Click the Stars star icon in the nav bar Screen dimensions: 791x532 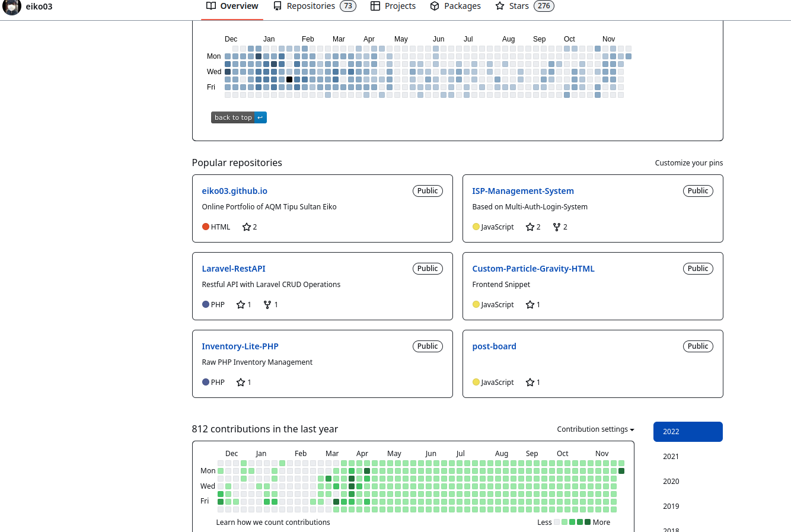pos(499,5)
